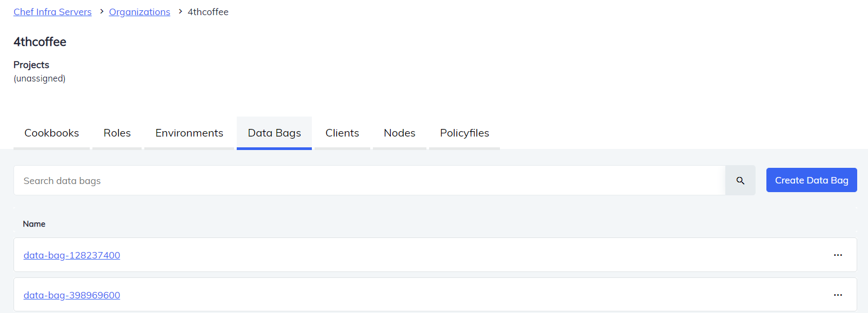View the Policyfiles tab

point(464,133)
